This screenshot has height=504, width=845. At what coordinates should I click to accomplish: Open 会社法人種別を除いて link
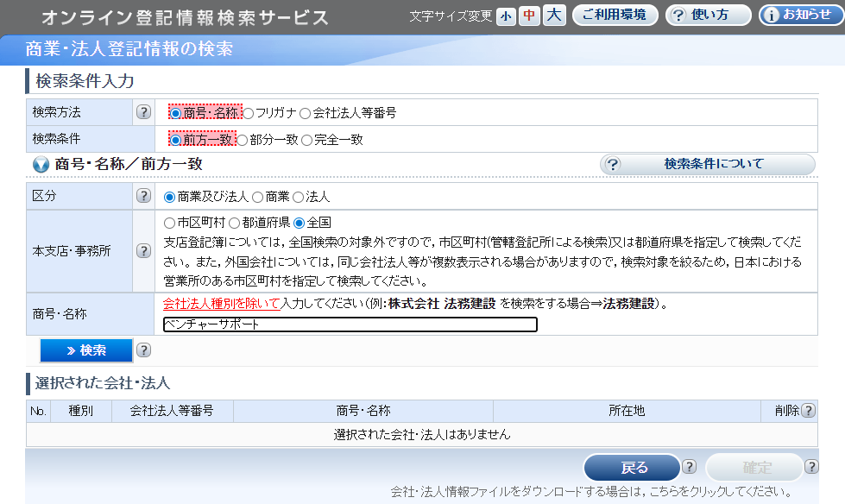click(223, 303)
